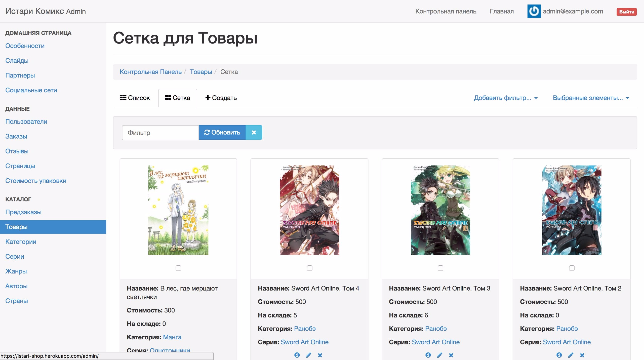Check the box under В лес, где мерцают светлячки
The height and width of the screenshot is (360, 644).
(x=178, y=268)
